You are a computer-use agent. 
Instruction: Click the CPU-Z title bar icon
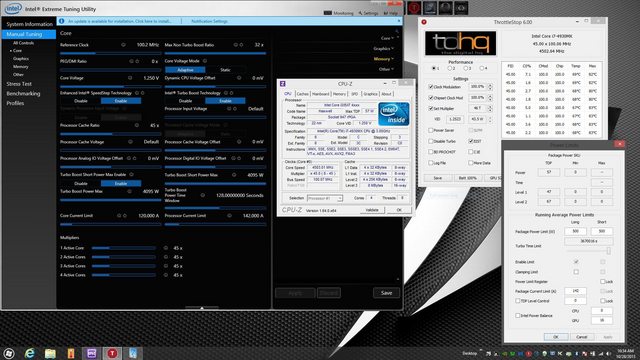point(282,84)
